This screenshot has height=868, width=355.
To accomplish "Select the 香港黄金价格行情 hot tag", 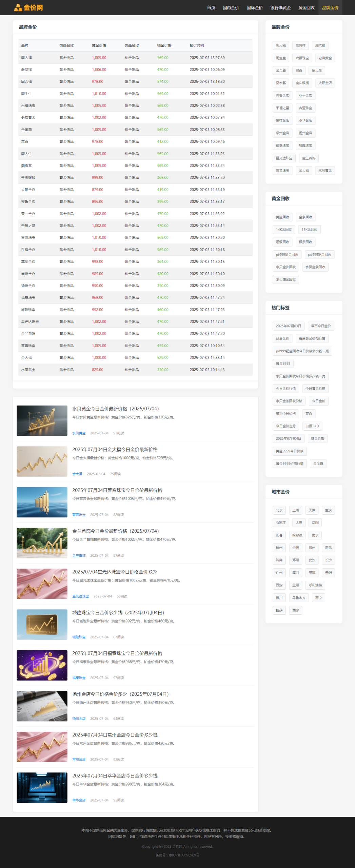I will click(312, 338).
